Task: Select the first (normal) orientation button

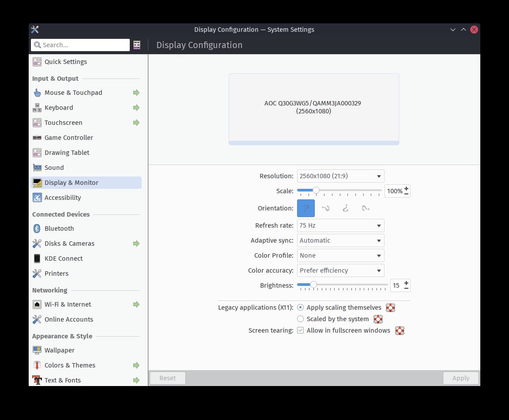Action: tap(306, 208)
